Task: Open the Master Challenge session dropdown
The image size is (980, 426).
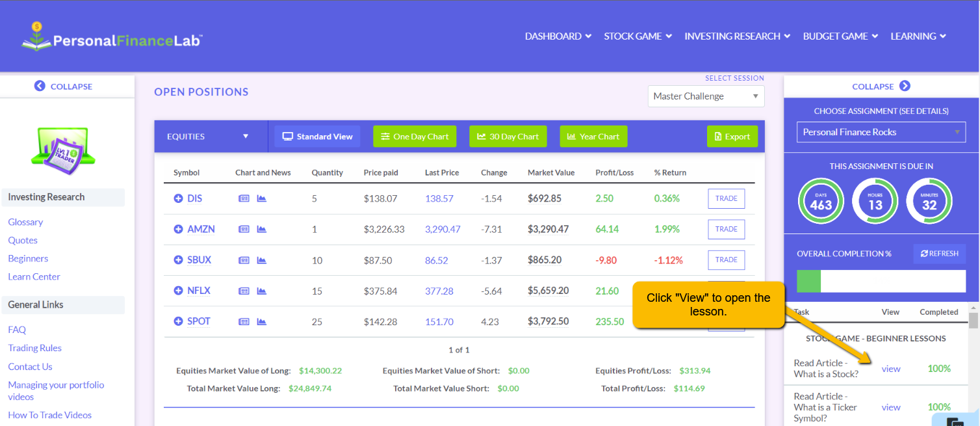Action: coord(706,96)
